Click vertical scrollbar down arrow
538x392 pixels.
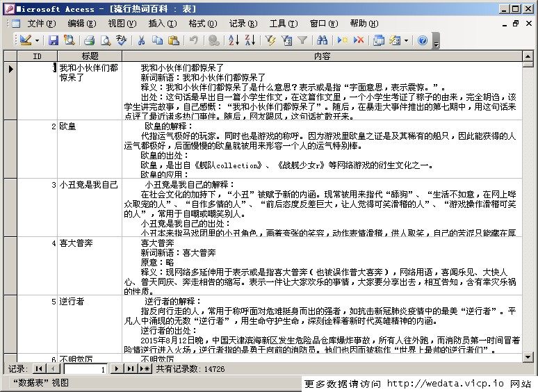[x=528, y=357]
